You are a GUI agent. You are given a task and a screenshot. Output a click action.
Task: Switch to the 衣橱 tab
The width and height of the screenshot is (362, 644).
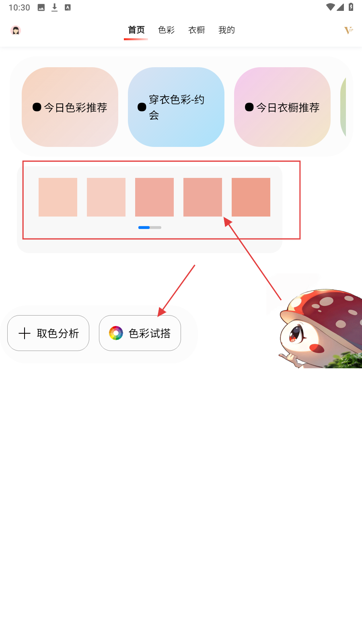[197, 30]
